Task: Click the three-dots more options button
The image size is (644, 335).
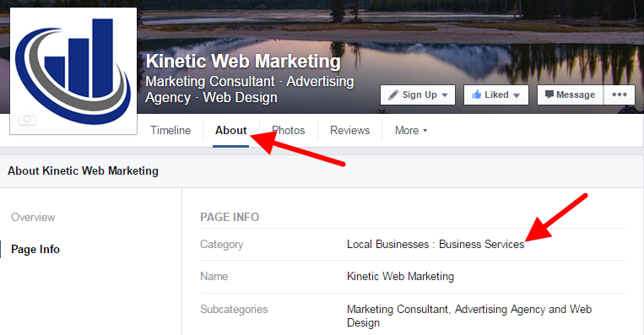Action: [619, 95]
